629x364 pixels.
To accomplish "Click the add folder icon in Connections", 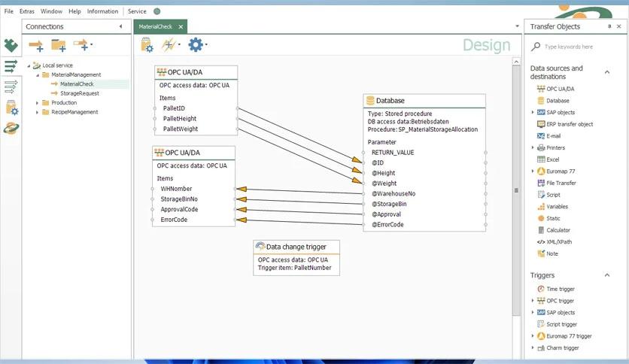I will click(58, 46).
